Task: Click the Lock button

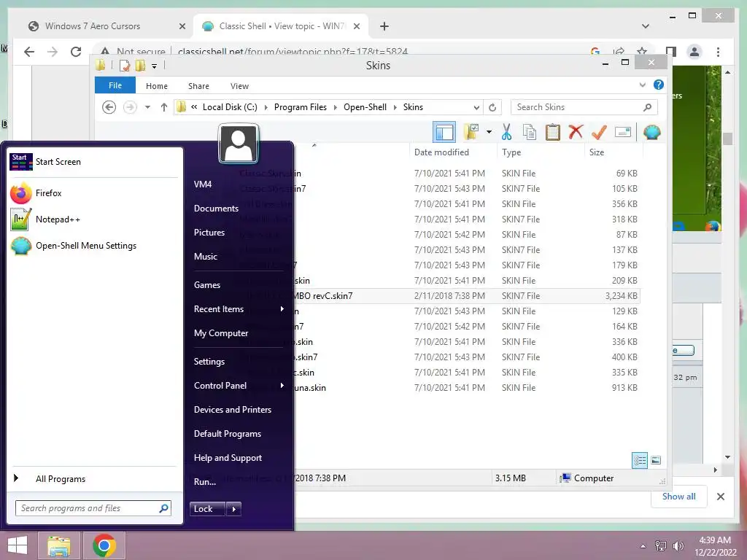Action: click(x=208, y=508)
